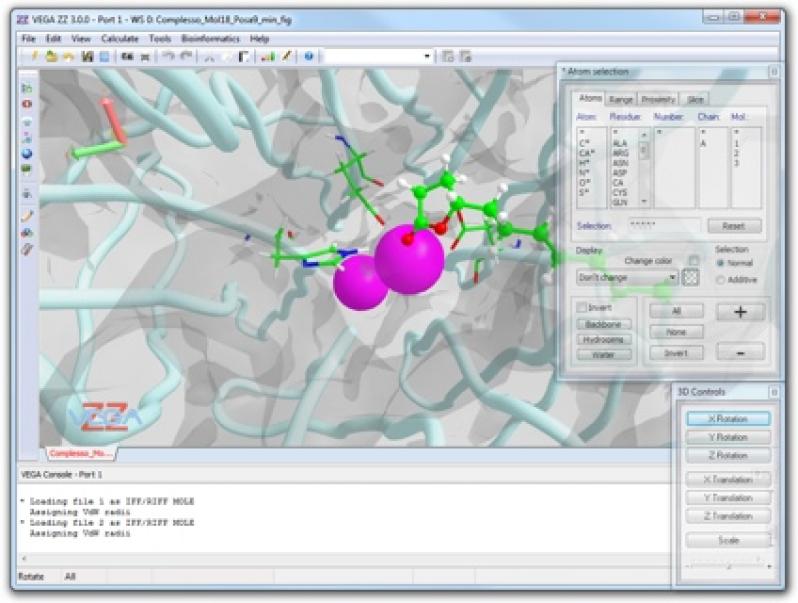Viewport: 798px width, 603px height.
Task: Click the black corner ruler toolbar icon
Action: (x=244, y=56)
